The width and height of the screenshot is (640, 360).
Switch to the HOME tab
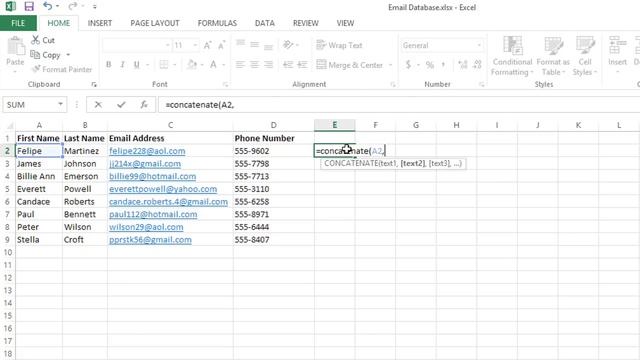point(58,23)
